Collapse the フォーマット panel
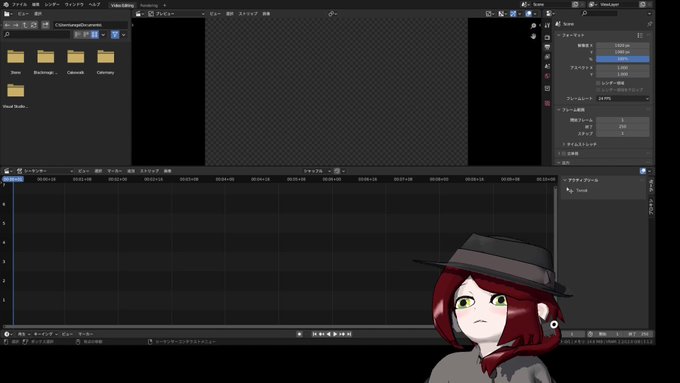680x383 pixels. (573, 35)
